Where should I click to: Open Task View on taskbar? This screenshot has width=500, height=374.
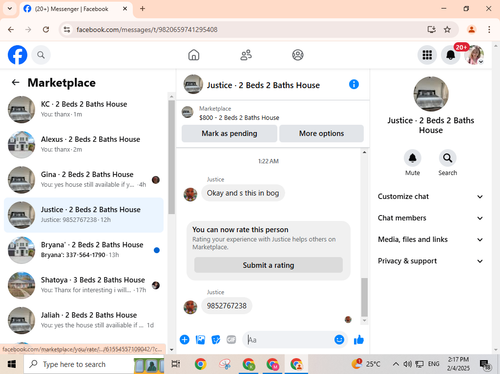(176, 364)
